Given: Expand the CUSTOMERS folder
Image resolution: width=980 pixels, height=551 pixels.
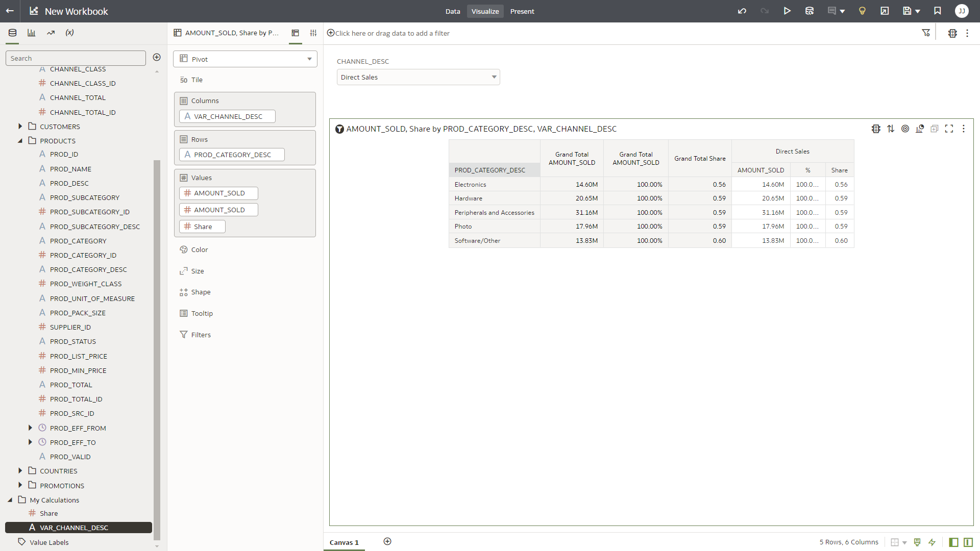Looking at the screenshot, I should click(20, 127).
